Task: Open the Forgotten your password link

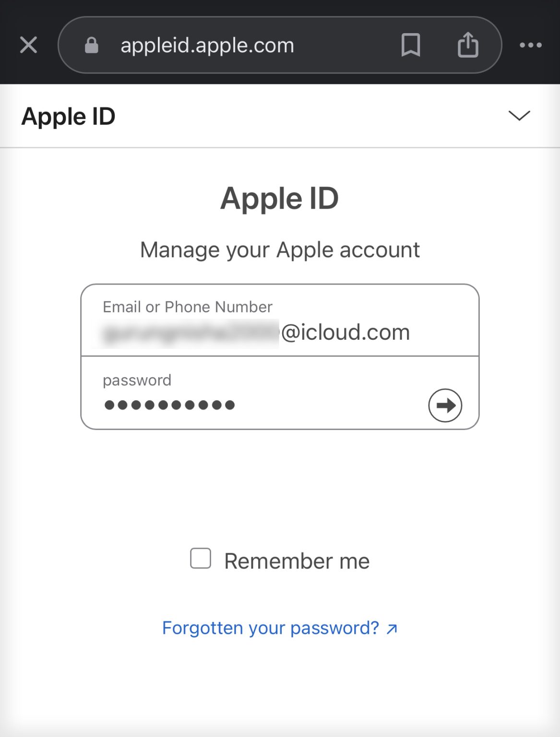Action: [x=270, y=627]
